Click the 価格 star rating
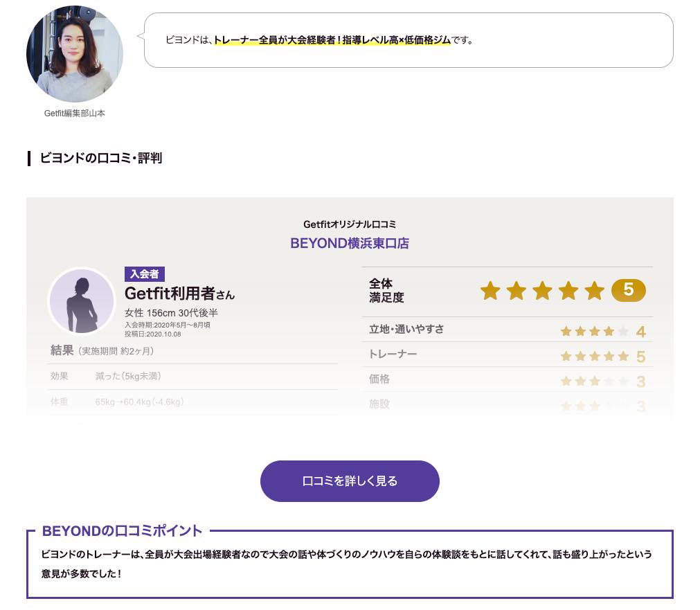Viewport: 700px width, 610px height. point(594,382)
